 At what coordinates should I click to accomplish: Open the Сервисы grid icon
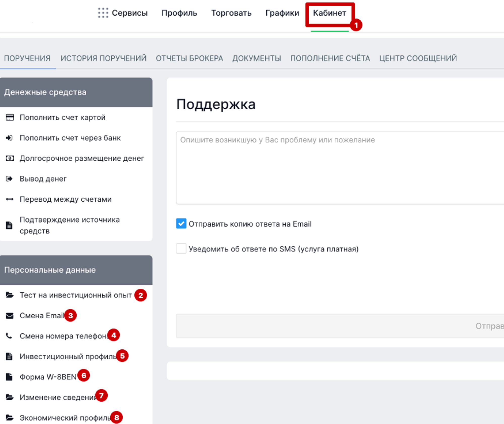103,13
